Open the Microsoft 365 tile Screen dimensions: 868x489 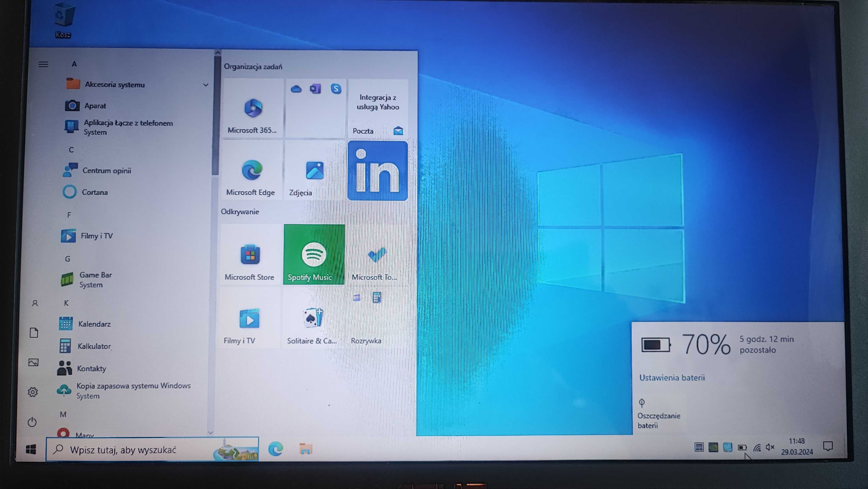[253, 109]
